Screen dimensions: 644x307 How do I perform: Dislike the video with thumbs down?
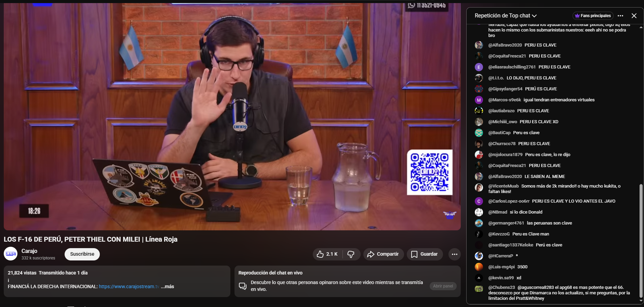coord(351,254)
